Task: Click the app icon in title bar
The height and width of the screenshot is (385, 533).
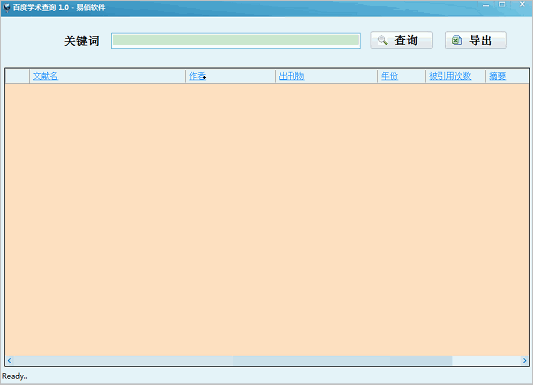Action: (x=6, y=7)
